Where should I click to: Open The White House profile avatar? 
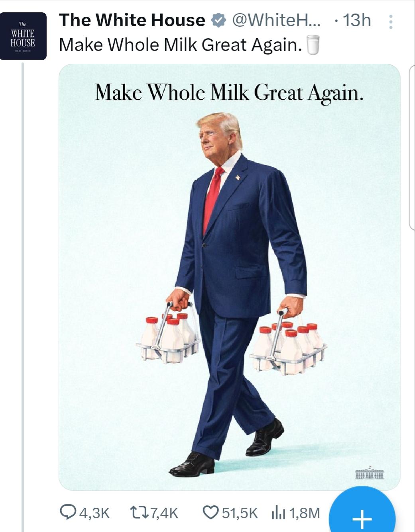coord(23,36)
